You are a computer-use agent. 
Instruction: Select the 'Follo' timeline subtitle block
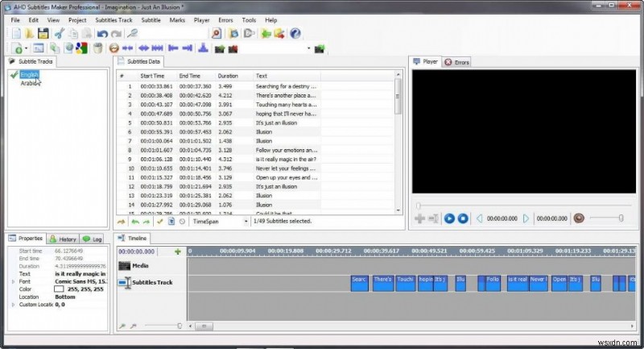coord(493,283)
